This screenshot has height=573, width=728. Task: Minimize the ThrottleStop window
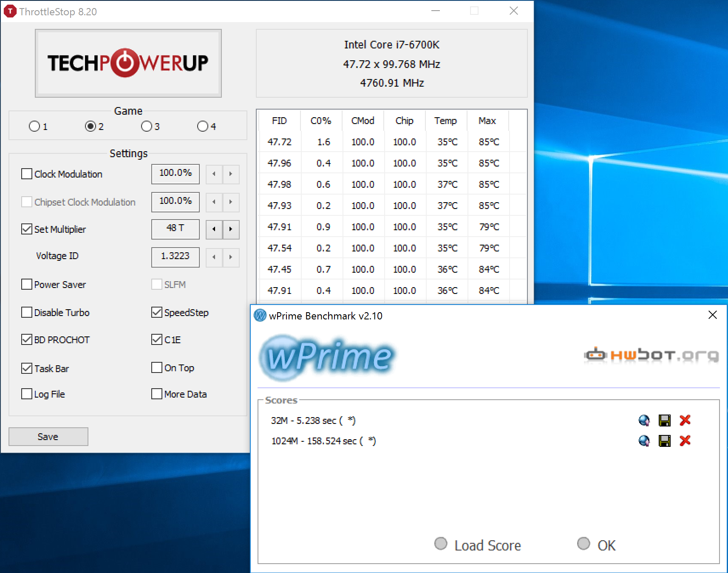click(436, 11)
